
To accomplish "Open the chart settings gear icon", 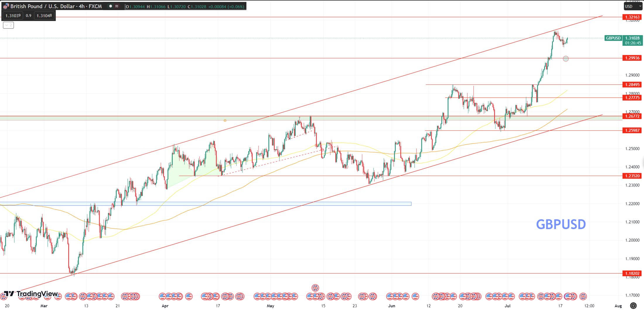I will click(633, 306).
